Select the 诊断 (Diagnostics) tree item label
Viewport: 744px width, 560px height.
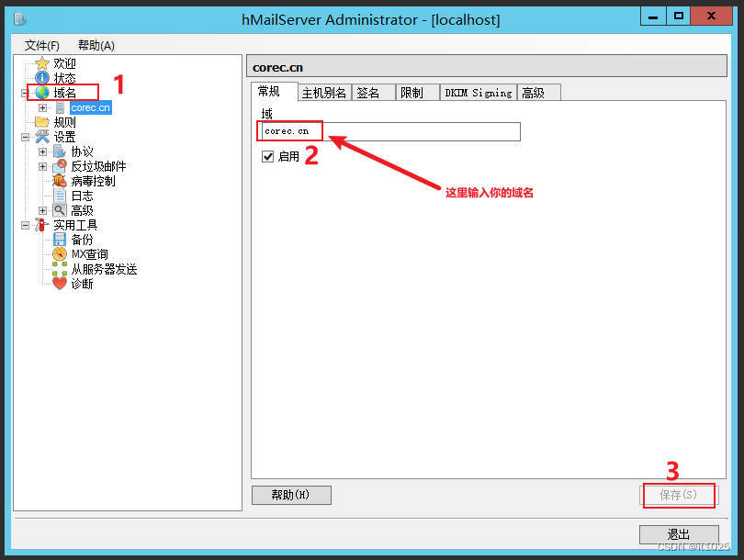click(x=82, y=284)
